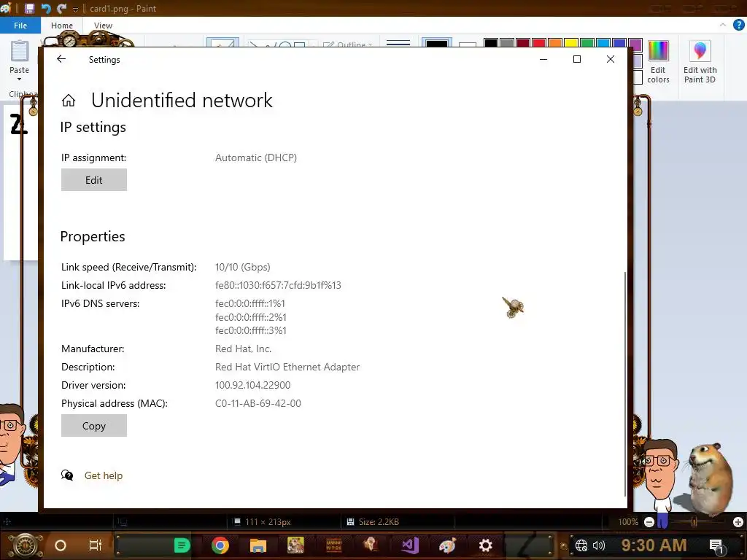This screenshot has height=560, width=747.
Task: Open network status globe in system tray
Action: [581, 545]
